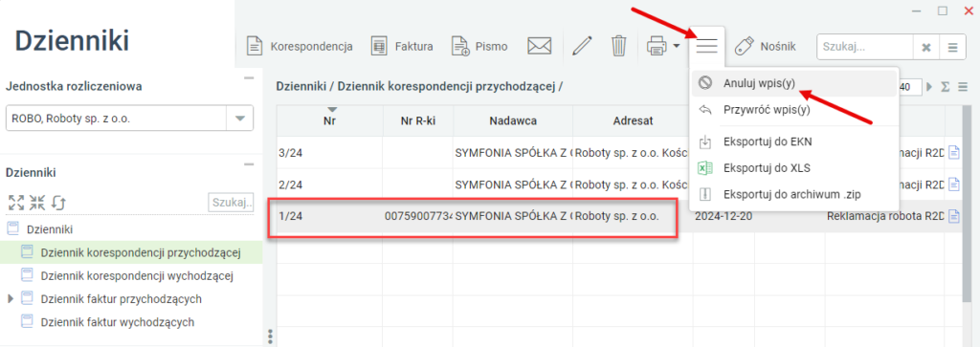The width and height of the screenshot is (980, 347).
Task: Click the Nr R-ki column header
Action: click(417, 121)
